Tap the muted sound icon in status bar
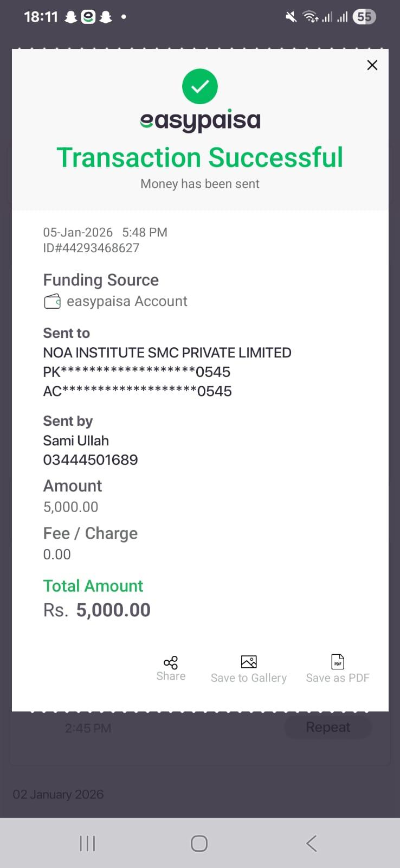 coord(291,17)
